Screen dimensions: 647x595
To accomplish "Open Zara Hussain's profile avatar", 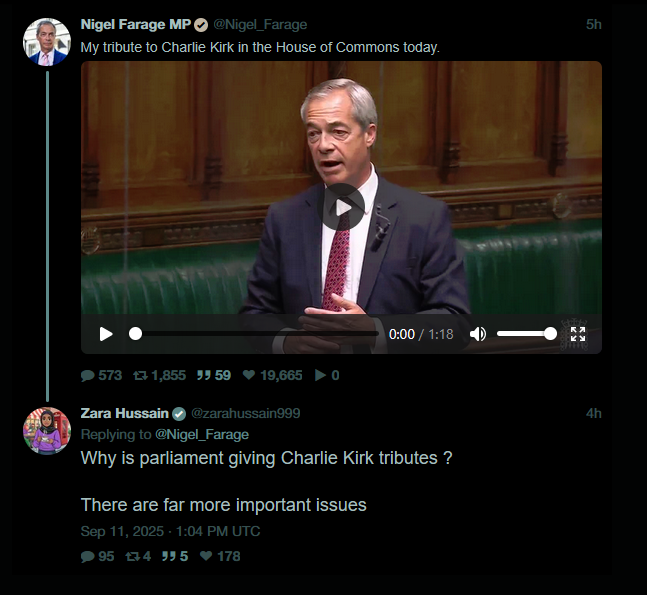I will coord(47,431).
